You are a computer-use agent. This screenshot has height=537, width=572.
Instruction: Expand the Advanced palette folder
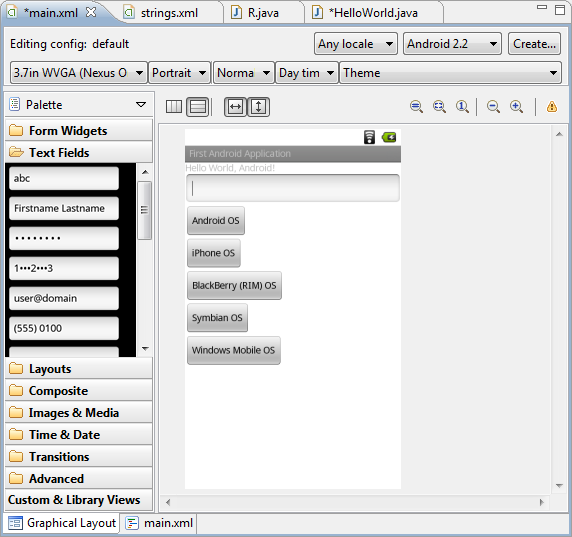pyautogui.click(x=79, y=479)
